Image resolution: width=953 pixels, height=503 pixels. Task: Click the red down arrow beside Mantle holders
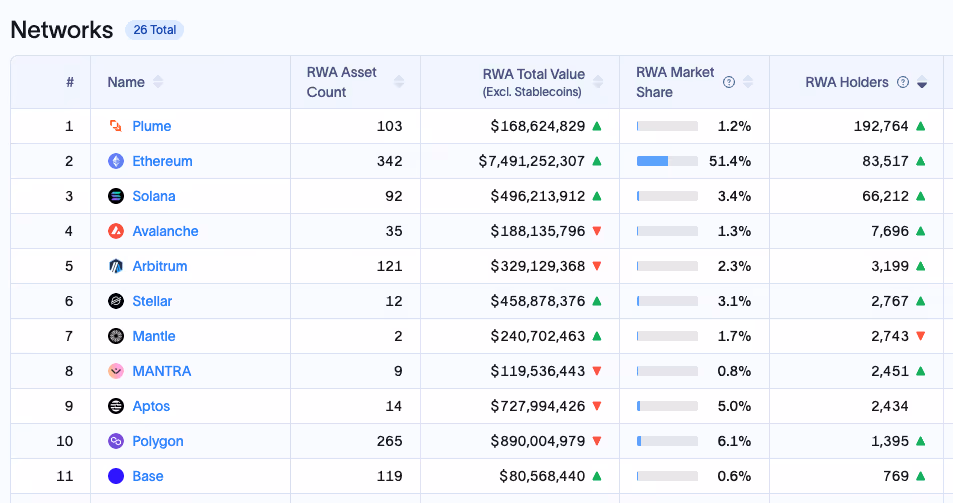pyautogui.click(x=921, y=336)
